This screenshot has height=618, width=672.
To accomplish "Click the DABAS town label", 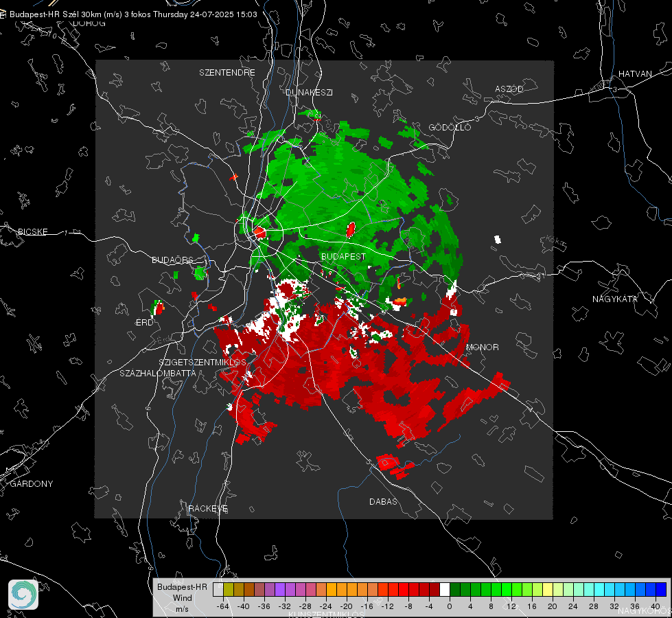I will [x=383, y=502].
